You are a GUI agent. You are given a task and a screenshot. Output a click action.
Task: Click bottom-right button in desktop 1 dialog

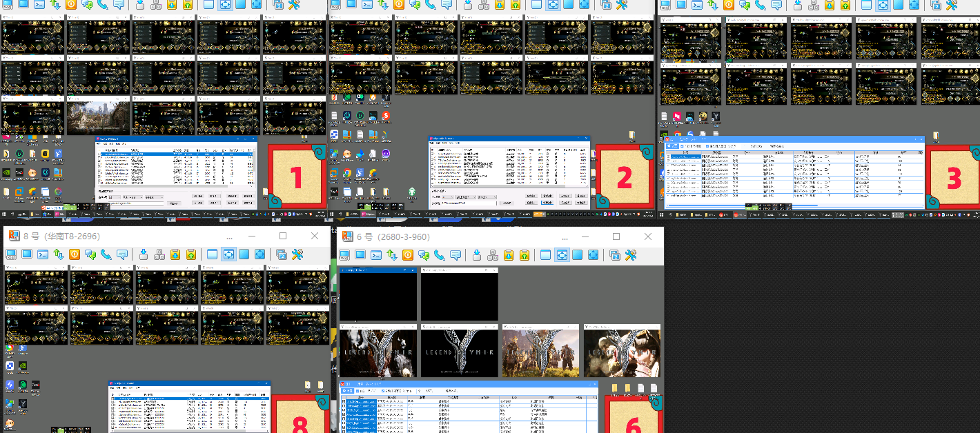tap(249, 203)
